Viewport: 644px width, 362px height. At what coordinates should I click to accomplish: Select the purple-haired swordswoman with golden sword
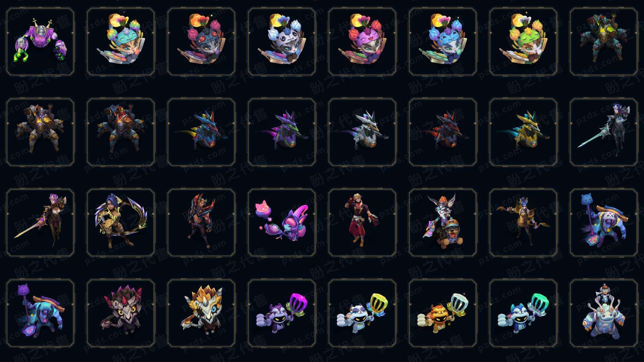tap(40, 223)
